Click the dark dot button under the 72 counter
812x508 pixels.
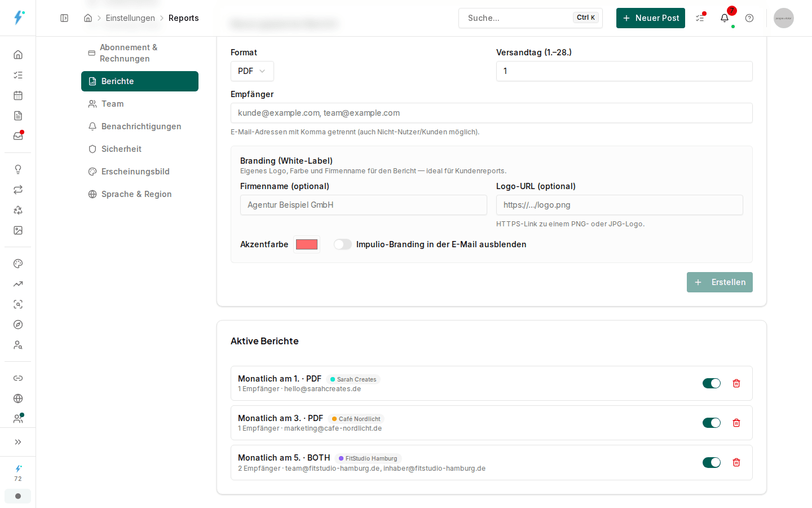18,496
